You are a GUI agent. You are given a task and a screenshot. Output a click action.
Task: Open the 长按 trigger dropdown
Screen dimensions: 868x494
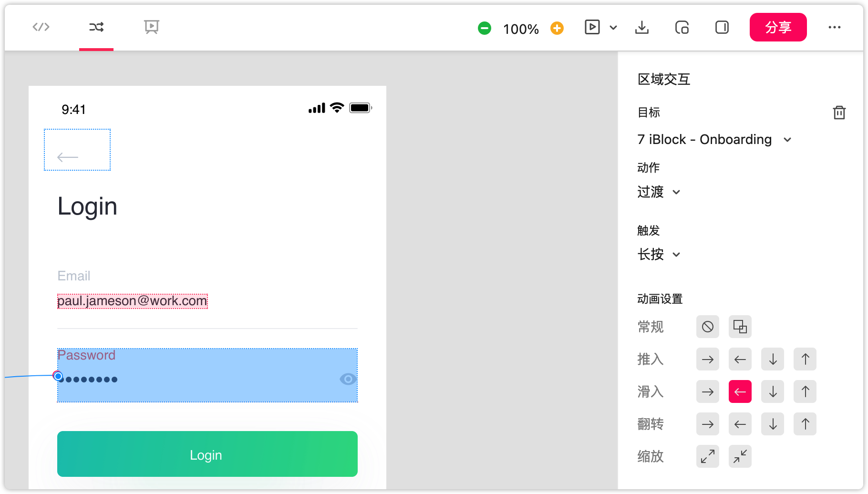(659, 255)
